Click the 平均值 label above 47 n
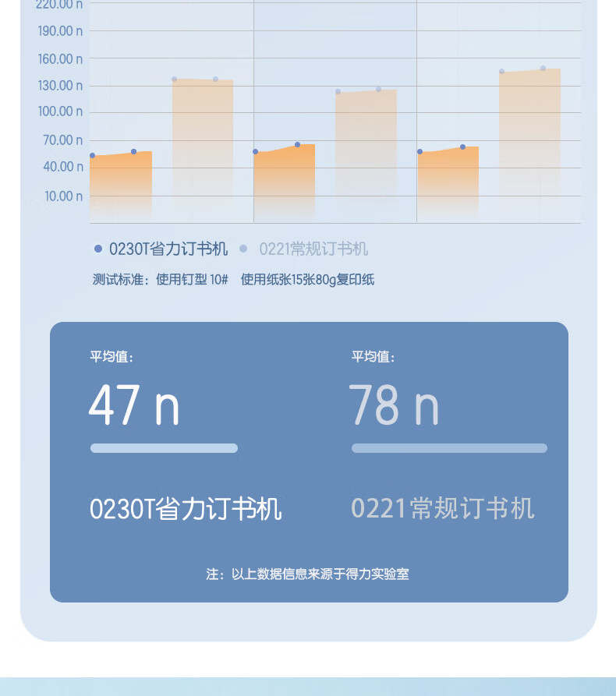This screenshot has height=696, width=616. 112,357
